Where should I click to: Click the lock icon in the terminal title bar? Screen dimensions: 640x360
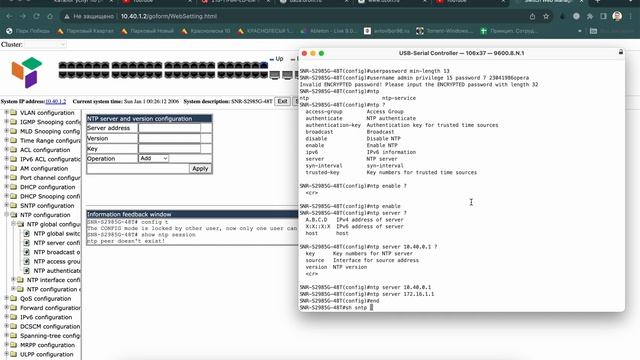point(620,52)
